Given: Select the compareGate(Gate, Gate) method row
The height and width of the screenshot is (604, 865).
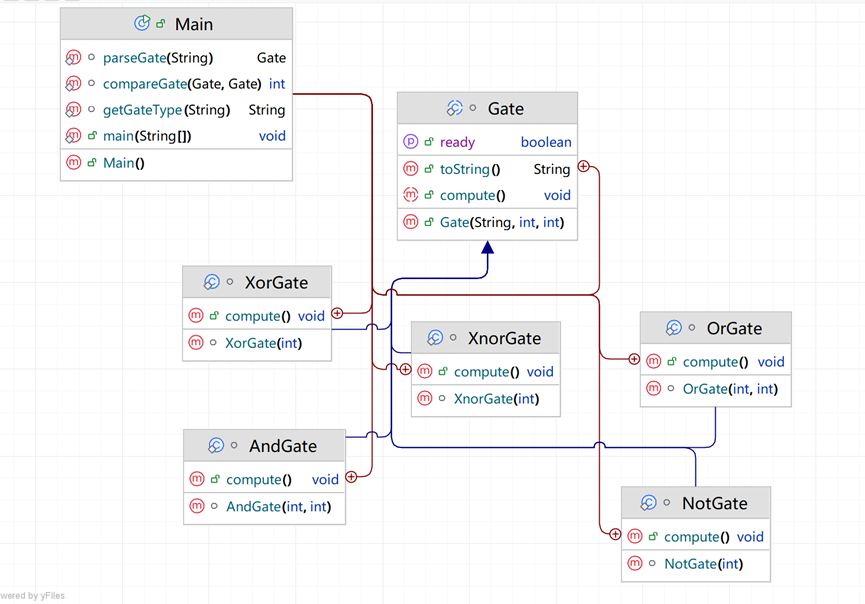Looking at the screenshot, I should click(182, 84).
